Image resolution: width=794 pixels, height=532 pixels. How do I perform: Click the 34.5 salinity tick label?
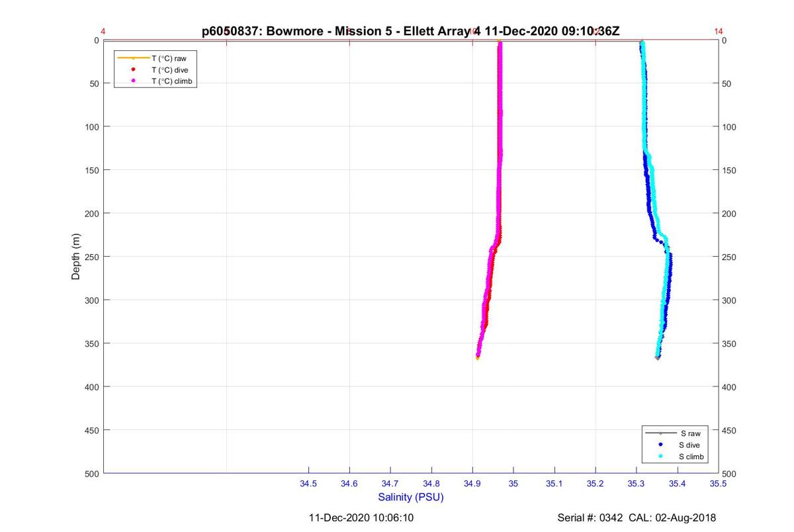(308, 484)
